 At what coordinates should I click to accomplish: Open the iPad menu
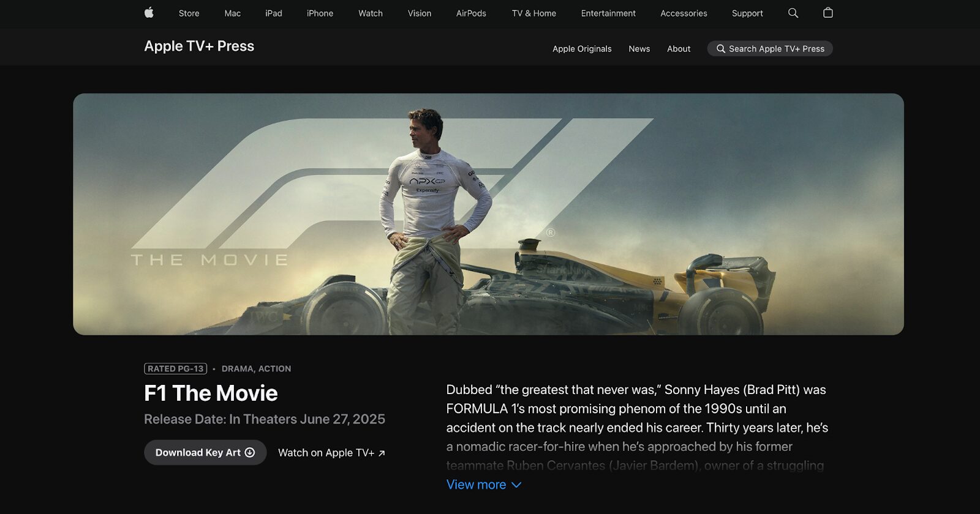[x=274, y=13]
